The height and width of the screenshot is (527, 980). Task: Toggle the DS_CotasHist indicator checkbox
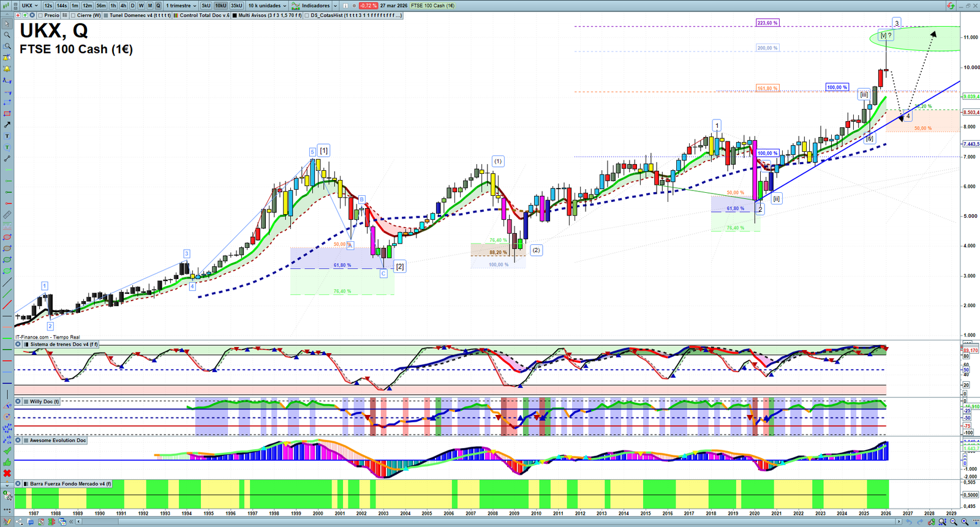[307, 15]
